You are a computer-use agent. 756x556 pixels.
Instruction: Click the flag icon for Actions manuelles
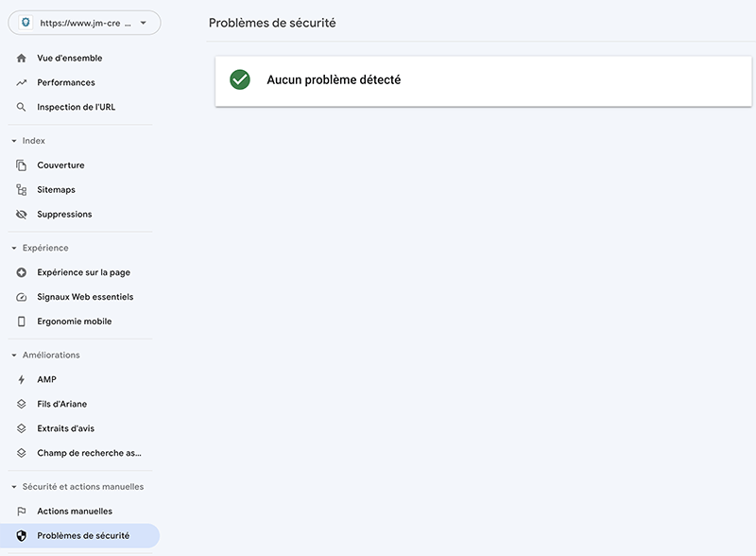click(21, 512)
